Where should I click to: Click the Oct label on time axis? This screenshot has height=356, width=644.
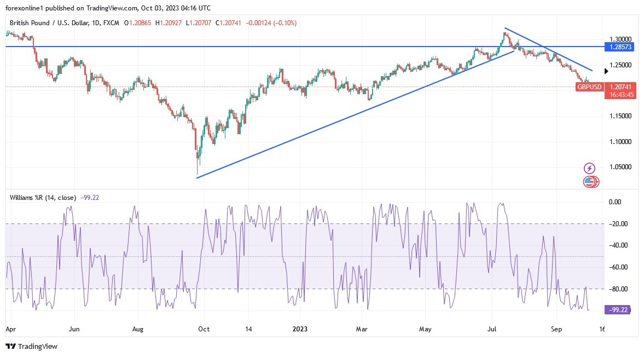click(x=204, y=329)
